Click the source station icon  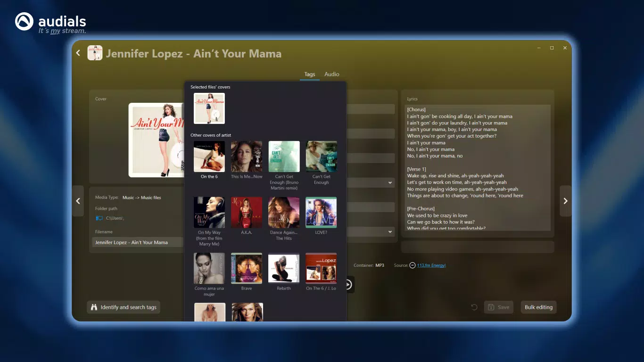point(413,265)
